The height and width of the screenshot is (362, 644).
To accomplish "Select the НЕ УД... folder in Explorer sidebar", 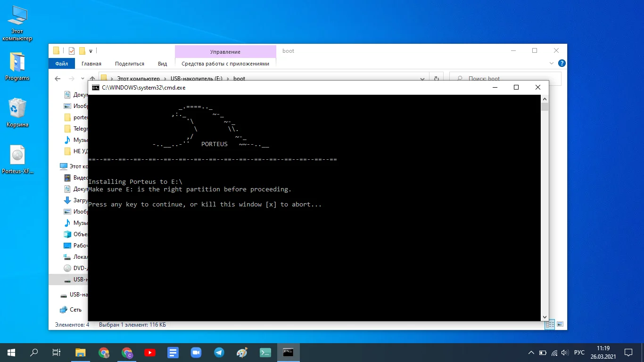I will click(x=75, y=151).
